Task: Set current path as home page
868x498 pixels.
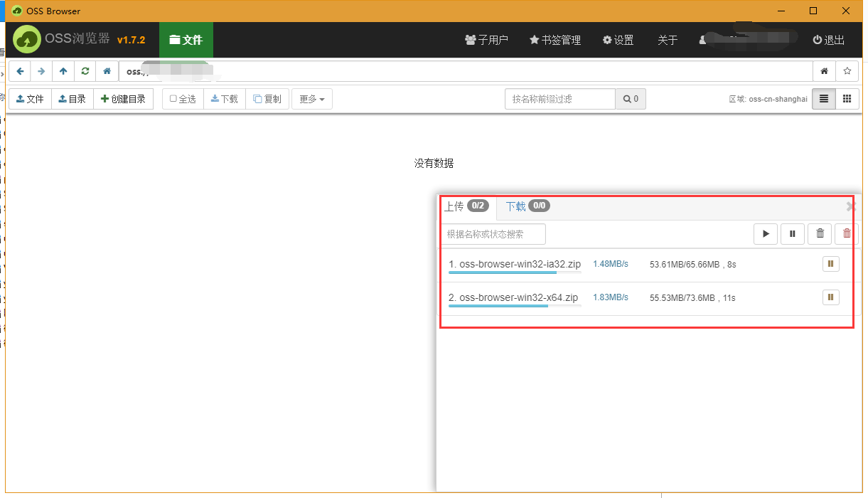Action: [824, 71]
